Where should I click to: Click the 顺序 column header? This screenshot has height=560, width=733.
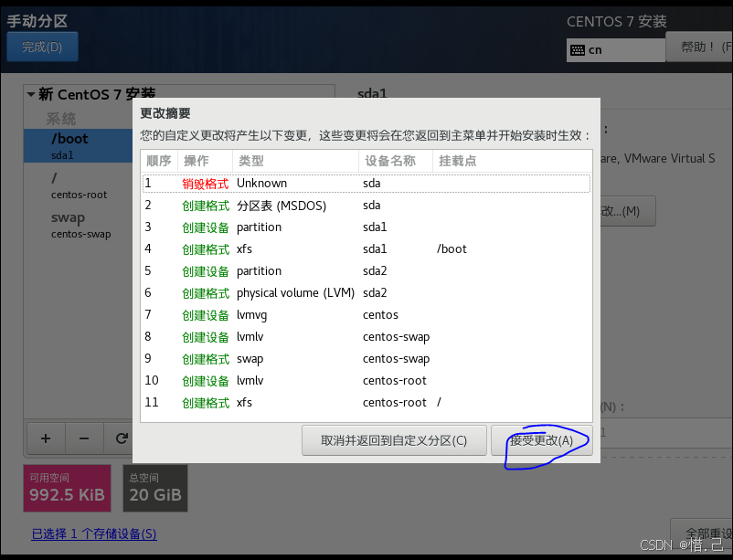pos(159,161)
